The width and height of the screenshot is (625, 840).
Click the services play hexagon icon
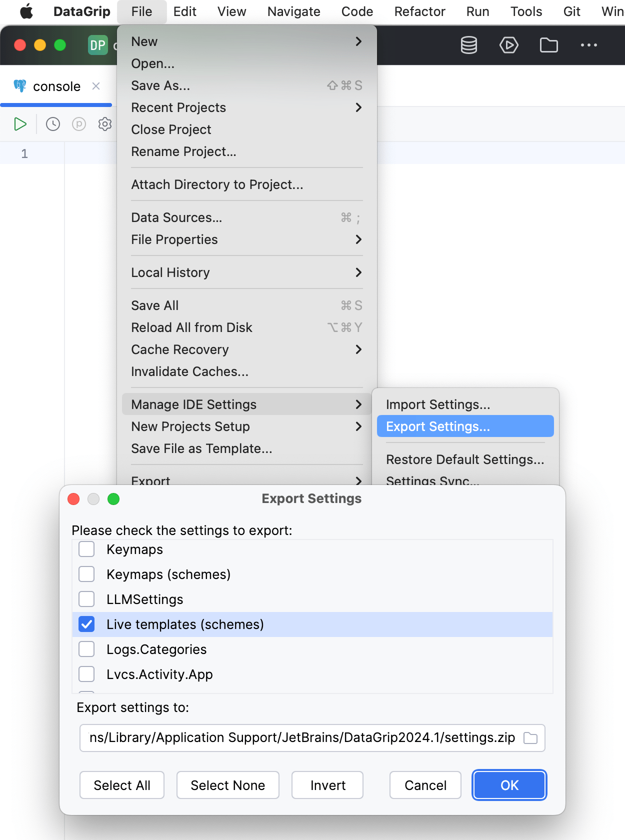508,45
